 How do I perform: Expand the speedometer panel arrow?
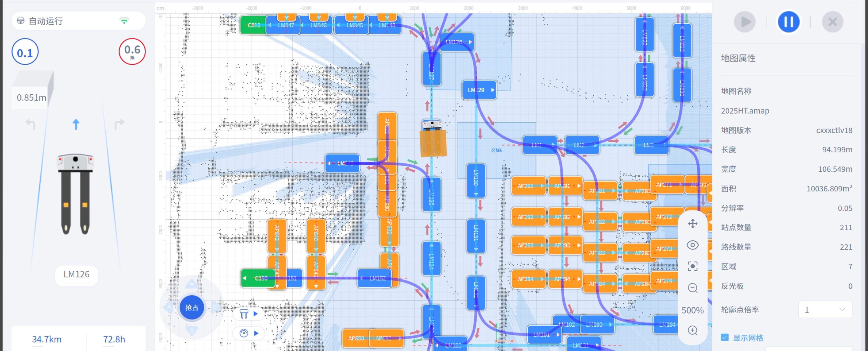point(256,334)
